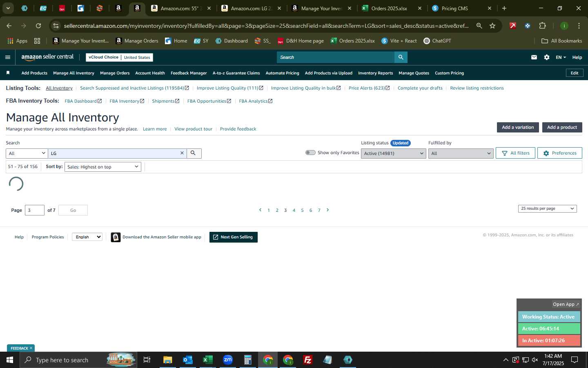
Task: Bookmark this page with the star icon
Action: click(x=492, y=26)
